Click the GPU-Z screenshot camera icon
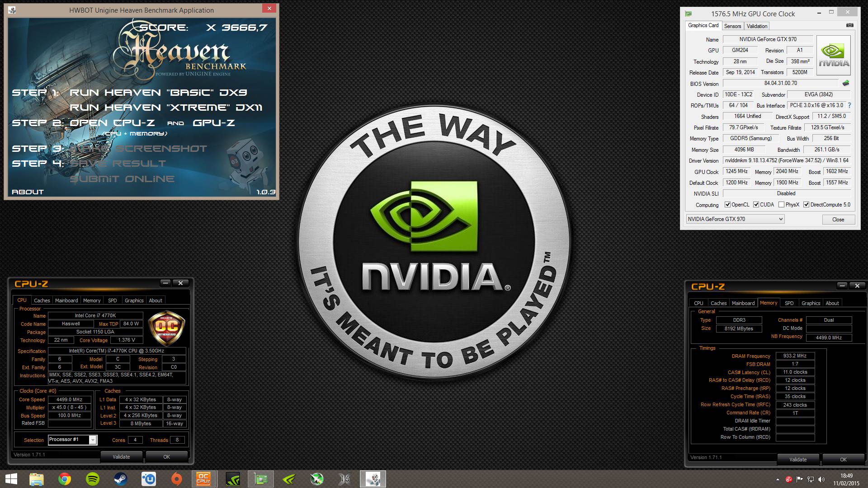This screenshot has width=868, height=488. [849, 25]
